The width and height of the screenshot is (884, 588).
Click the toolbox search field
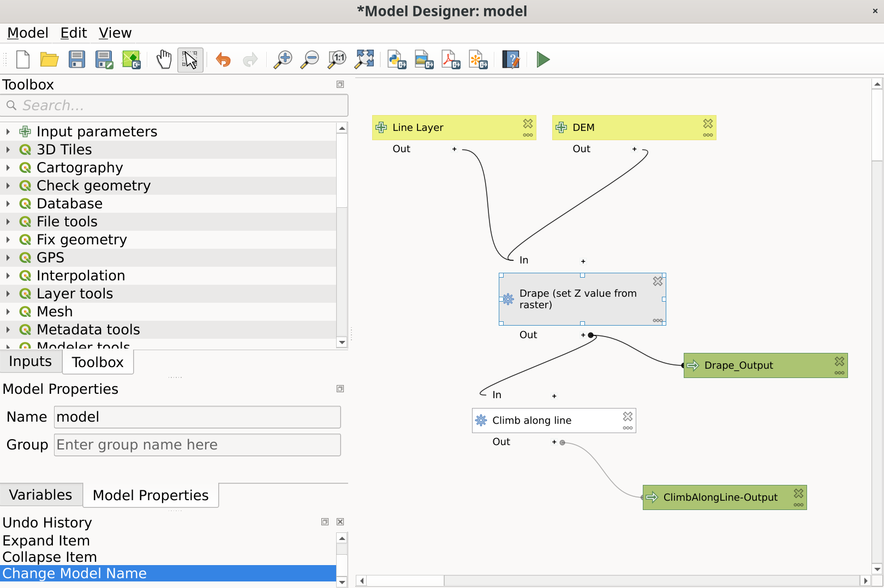click(175, 105)
